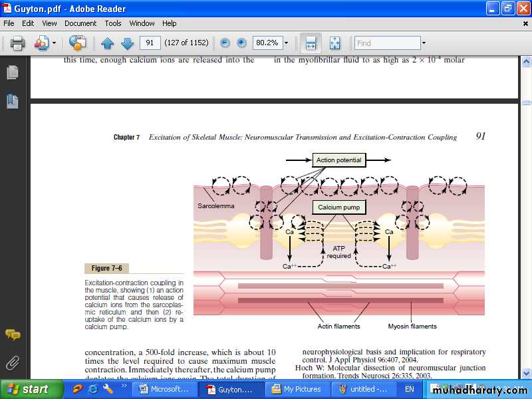The image size is (532, 399).
Task: Open the Bookmarks panel in sidebar
Action: 12,101
